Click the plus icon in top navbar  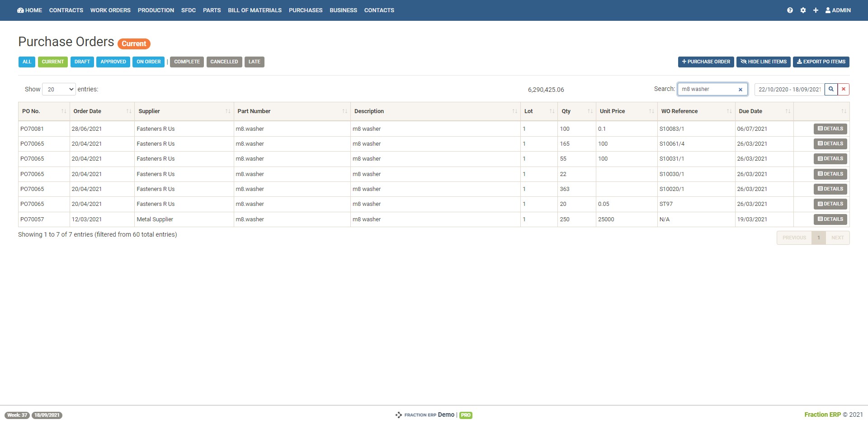coord(816,10)
